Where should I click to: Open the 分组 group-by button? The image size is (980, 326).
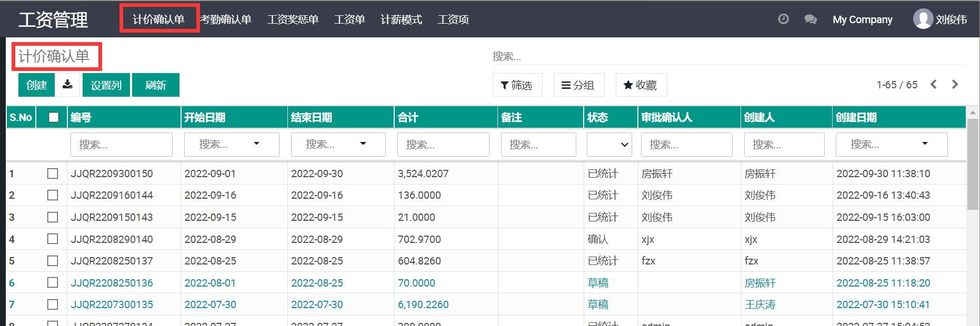pos(578,85)
